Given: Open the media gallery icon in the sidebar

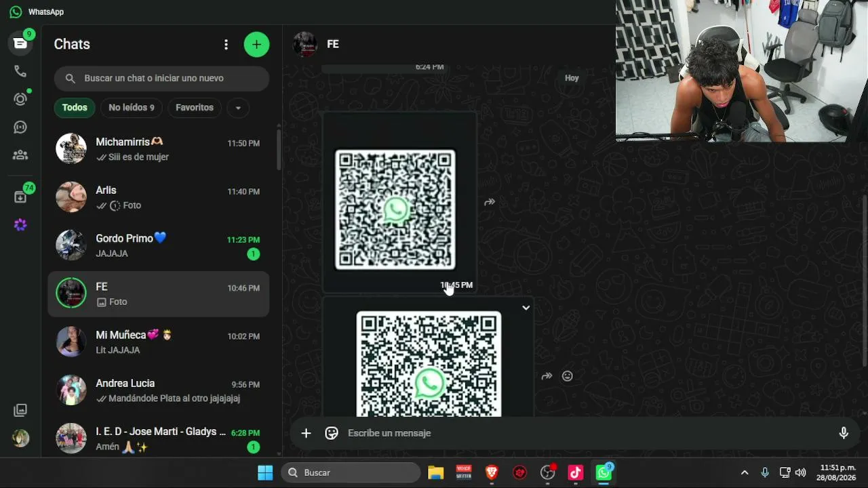Looking at the screenshot, I should (x=20, y=410).
